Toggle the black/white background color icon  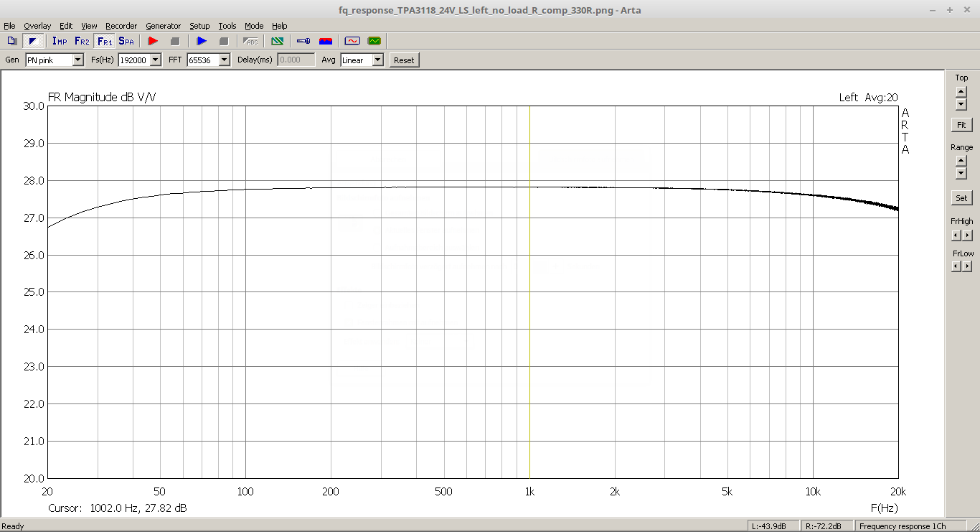point(33,41)
